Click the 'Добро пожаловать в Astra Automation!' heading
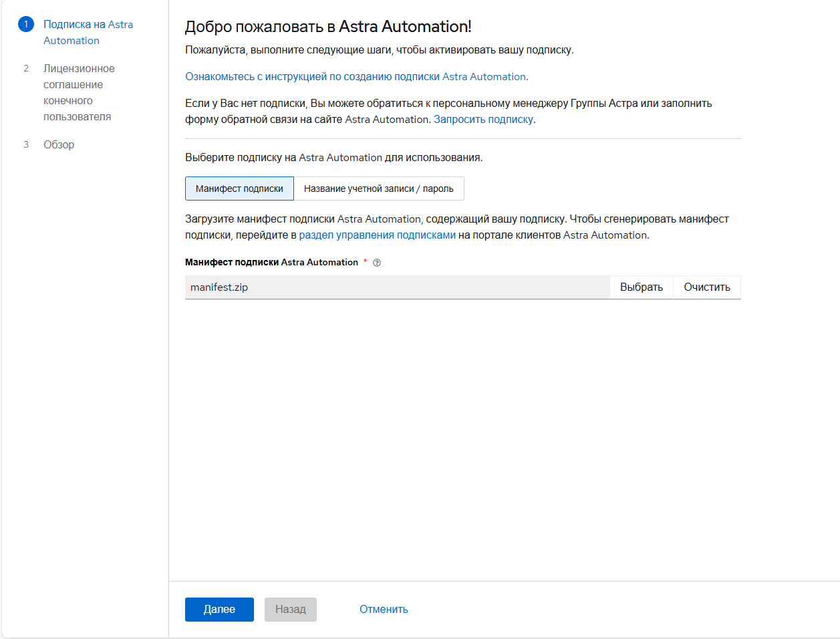 point(328,27)
